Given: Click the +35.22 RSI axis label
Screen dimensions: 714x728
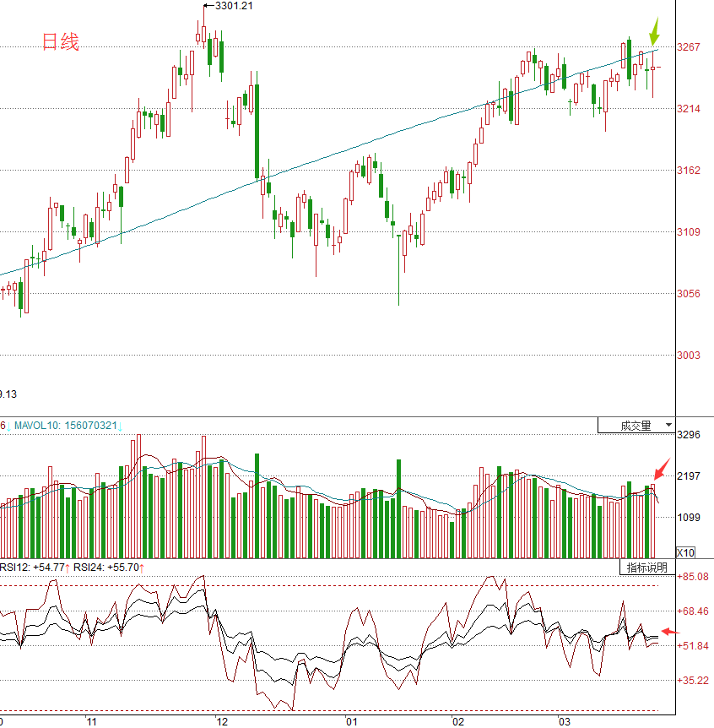Looking at the screenshot, I should 693,681.
